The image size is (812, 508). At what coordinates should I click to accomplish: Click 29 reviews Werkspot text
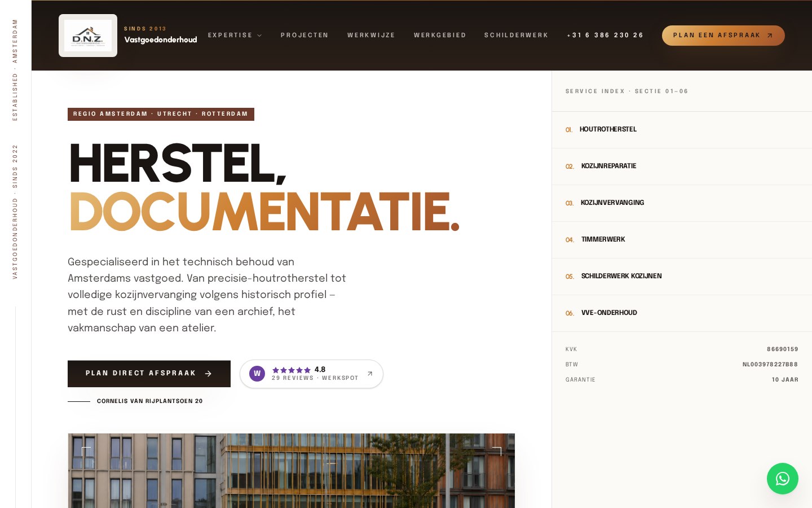point(315,378)
